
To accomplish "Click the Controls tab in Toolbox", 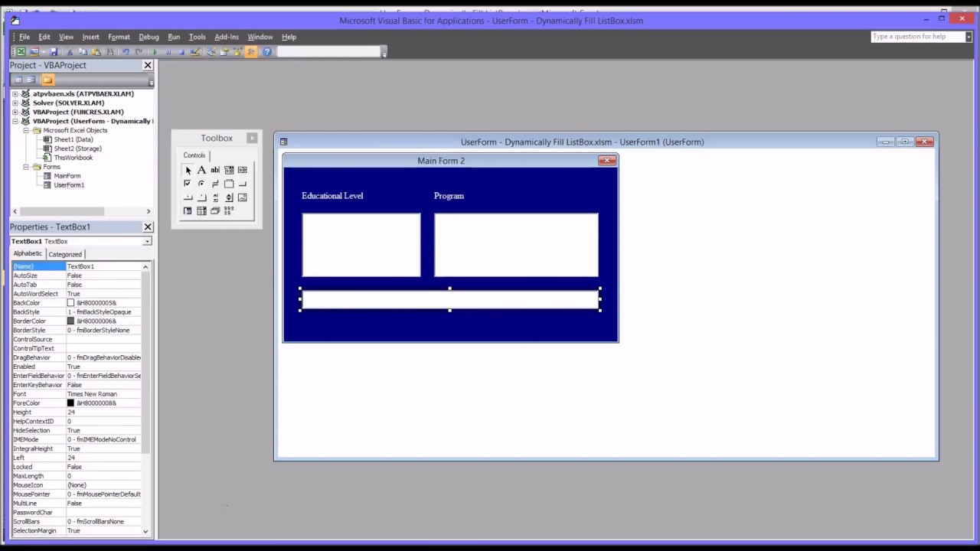I will [194, 155].
